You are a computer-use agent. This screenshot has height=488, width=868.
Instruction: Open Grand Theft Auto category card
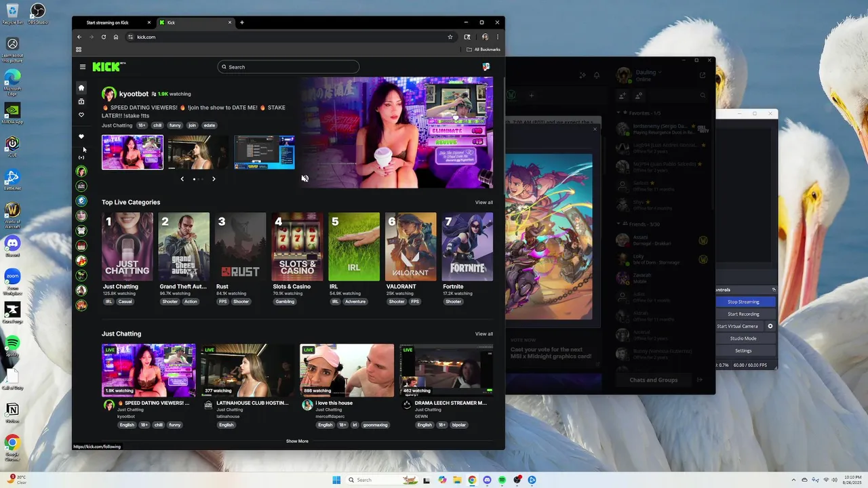[184, 247]
